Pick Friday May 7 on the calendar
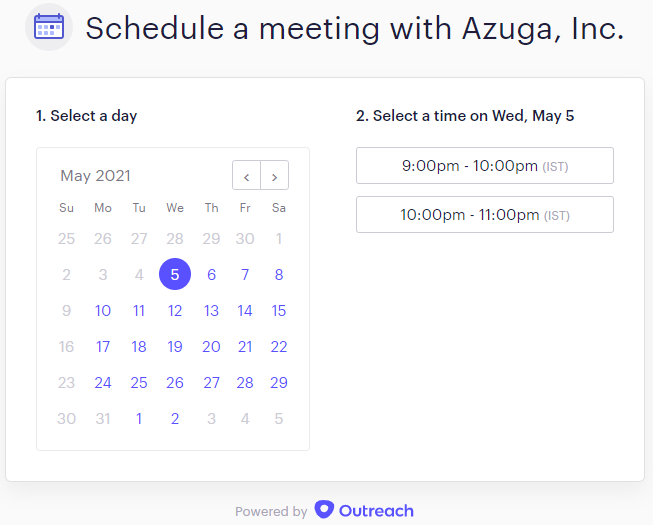The height and width of the screenshot is (525, 653). pos(245,274)
